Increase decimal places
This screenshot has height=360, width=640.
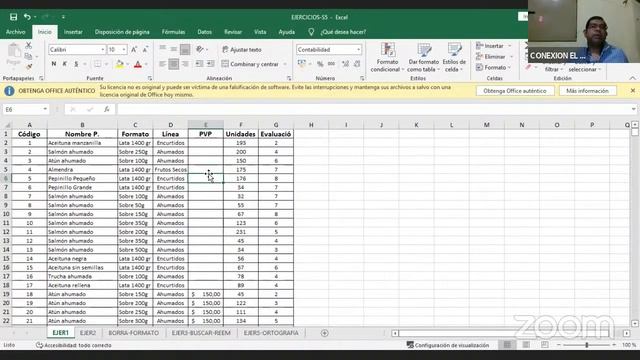pos(345,64)
